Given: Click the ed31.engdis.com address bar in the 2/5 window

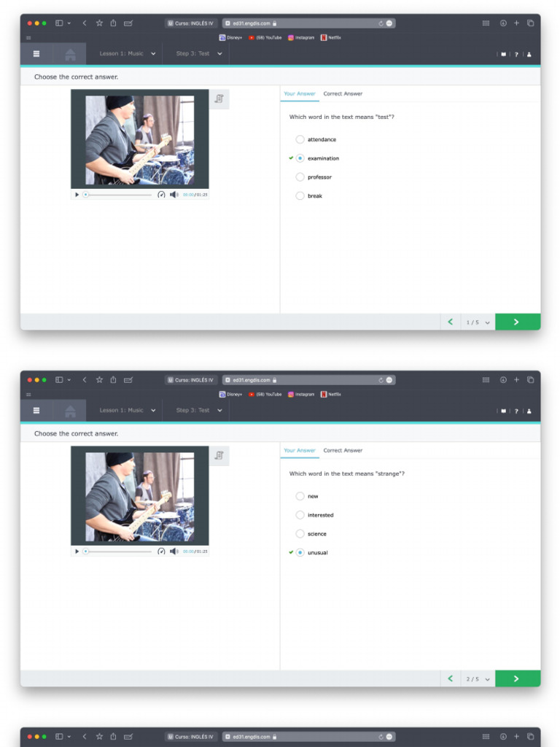Looking at the screenshot, I should (x=308, y=380).
